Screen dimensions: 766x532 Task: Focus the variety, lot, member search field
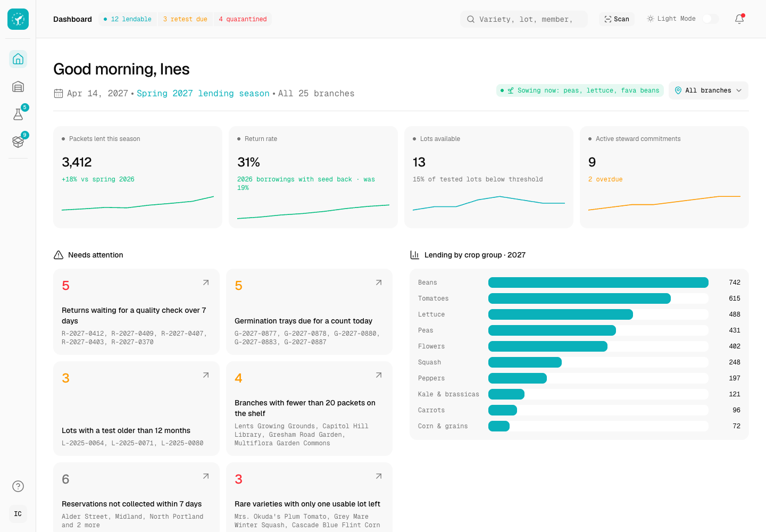pos(524,19)
